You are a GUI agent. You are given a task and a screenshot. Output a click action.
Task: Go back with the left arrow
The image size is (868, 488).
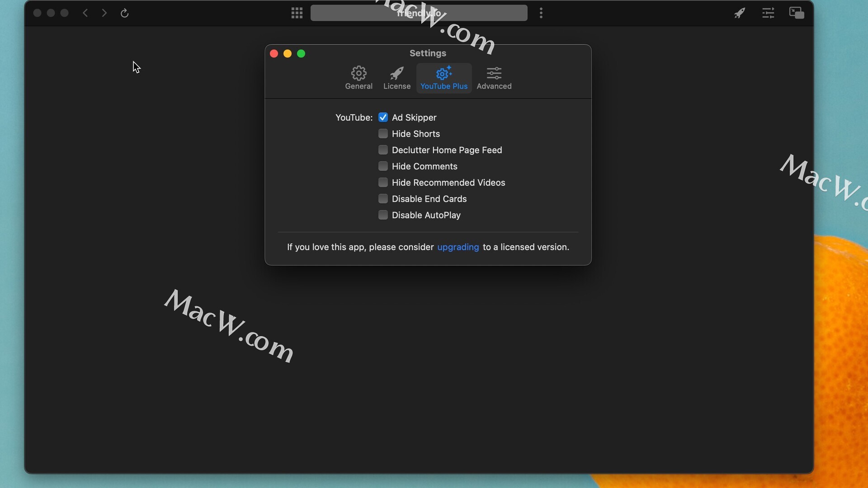(85, 13)
